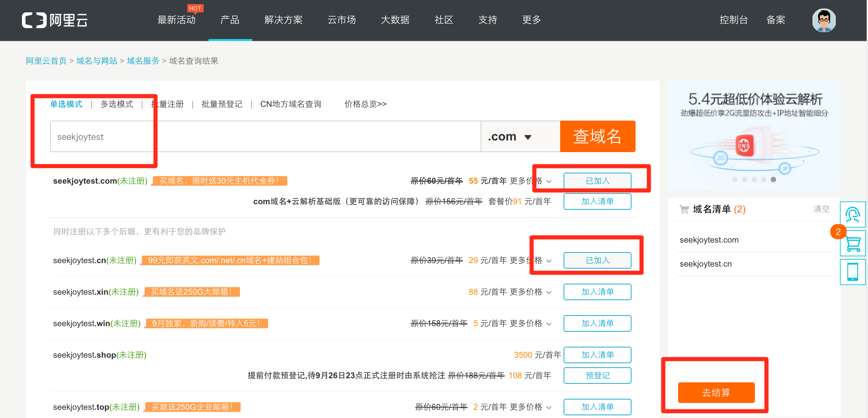Image resolution: width=868 pixels, height=418 pixels.
Task: Open the mobile phone sidebar icon
Action: click(853, 272)
